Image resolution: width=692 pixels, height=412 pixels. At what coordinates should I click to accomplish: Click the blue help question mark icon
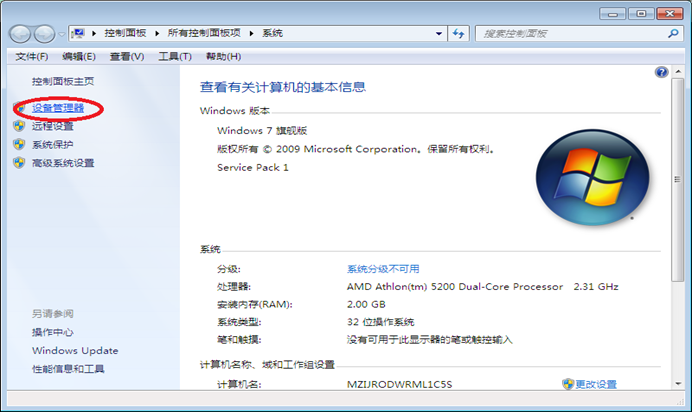point(661,72)
